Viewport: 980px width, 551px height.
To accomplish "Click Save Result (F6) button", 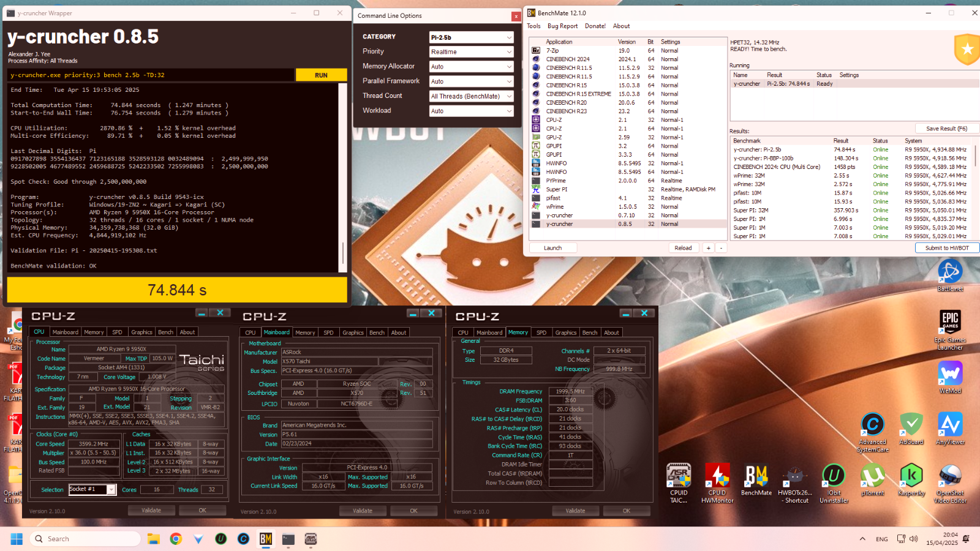I will coord(946,129).
